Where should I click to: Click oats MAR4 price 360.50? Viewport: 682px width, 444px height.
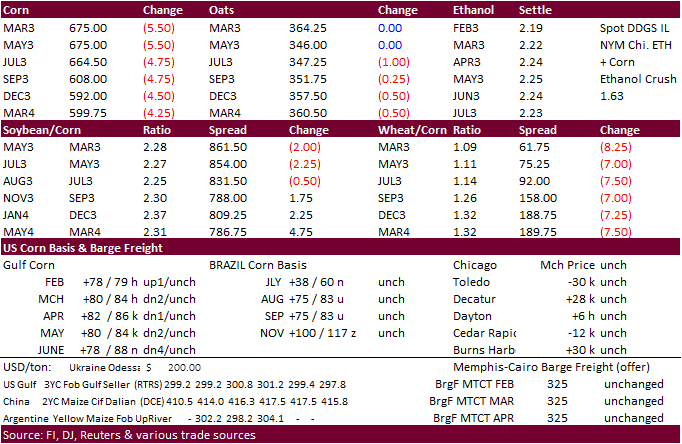308,113
